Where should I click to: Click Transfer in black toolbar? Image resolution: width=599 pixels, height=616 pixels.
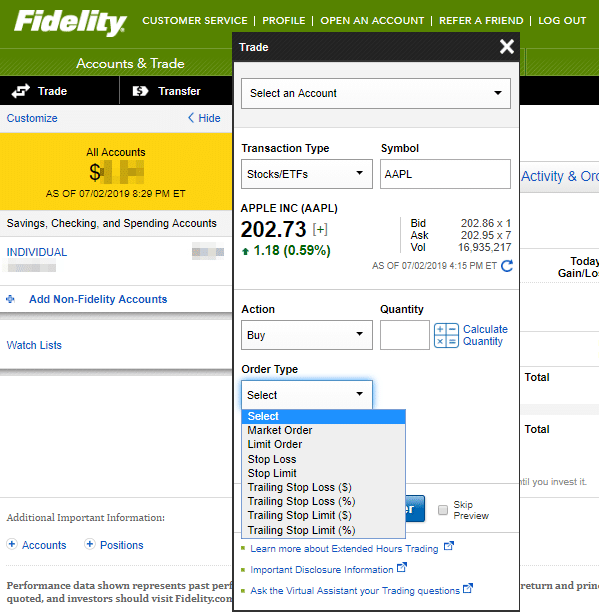pyautogui.click(x=179, y=91)
